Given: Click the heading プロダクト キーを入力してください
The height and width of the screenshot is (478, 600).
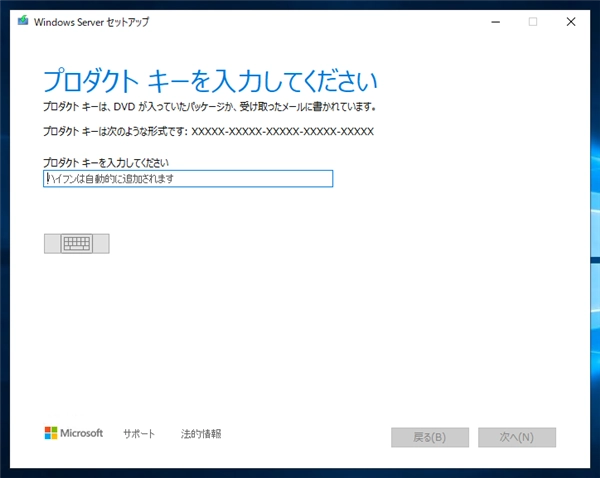Looking at the screenshot, I should click(x=210, y=81).
